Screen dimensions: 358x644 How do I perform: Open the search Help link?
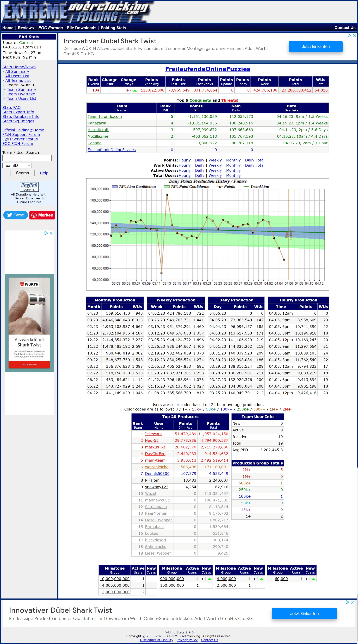coord(44,173)
